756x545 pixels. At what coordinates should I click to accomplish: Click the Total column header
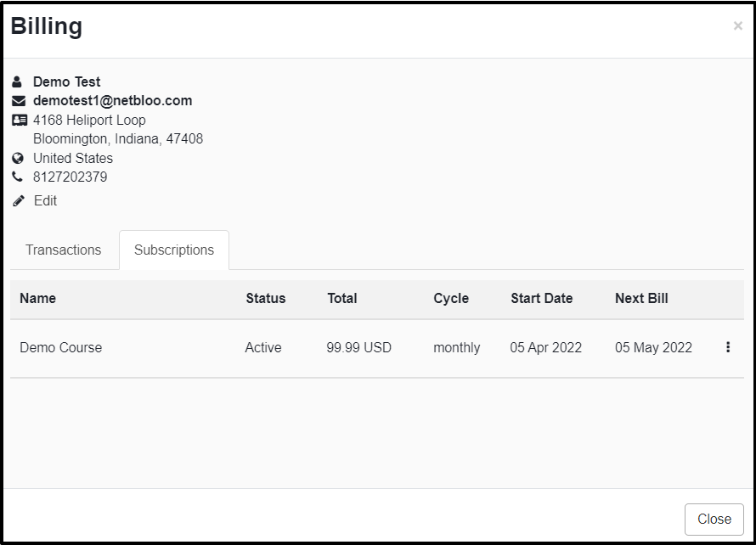tap(342, 298)
